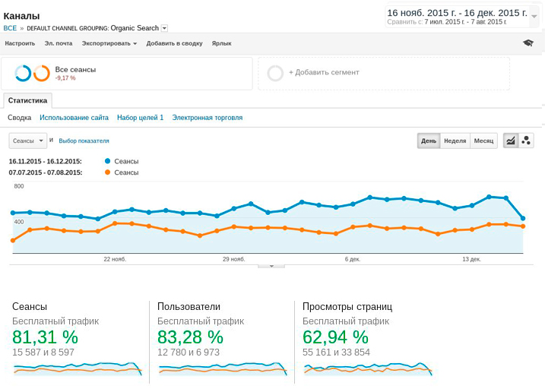
Task: Open the Электронная торговля tab
Action: (x=208, y=118)
